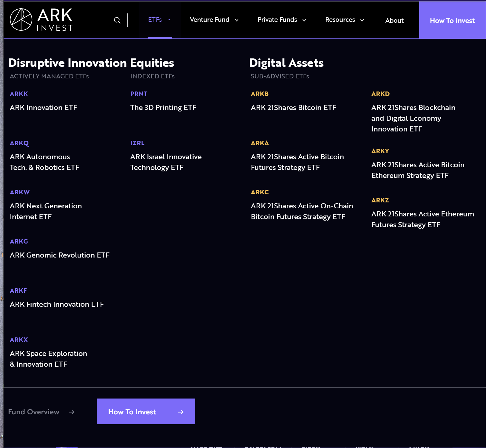The height and width of the screenshot is (448, 486).
Task: Select the PRNT ticker label
Action: click(139, 94)
